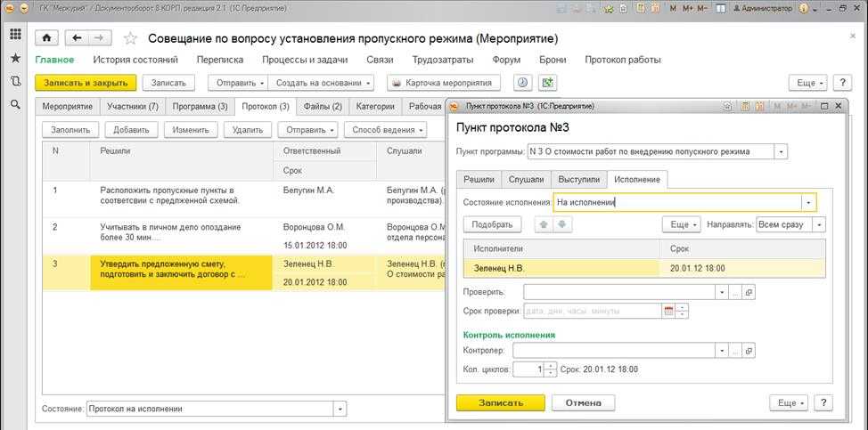The height and width of the screenshot is (430, 868).
Task: Click the Карточка мероприятия button
Action: 444,83
